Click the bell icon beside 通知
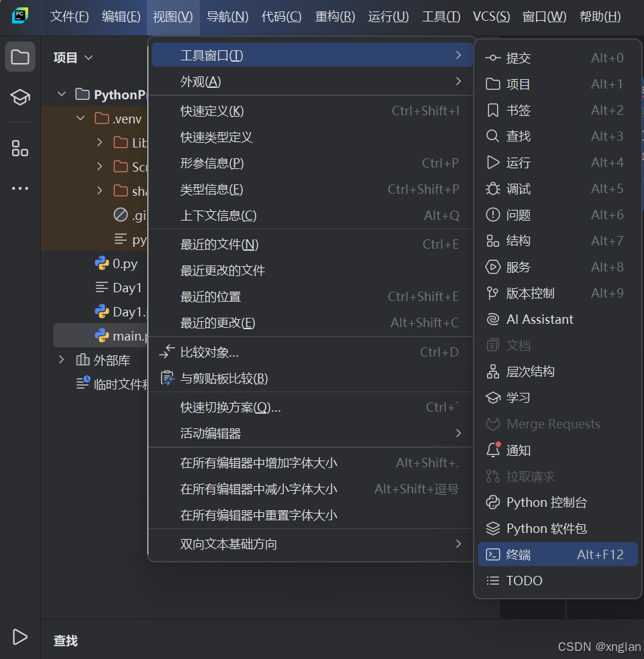This screenshot has height=659, width=644. tap(494, 450)
